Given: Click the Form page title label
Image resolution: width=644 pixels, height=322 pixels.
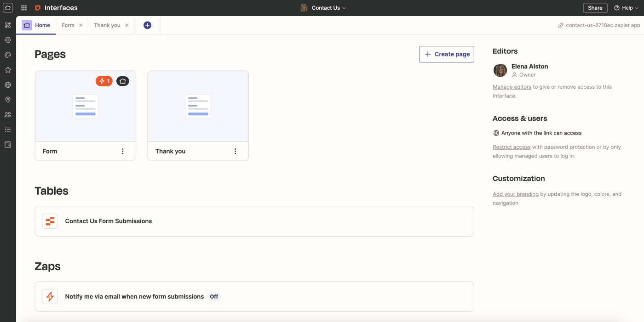Looking at the screenshot, I should click(x=50, y=151).
